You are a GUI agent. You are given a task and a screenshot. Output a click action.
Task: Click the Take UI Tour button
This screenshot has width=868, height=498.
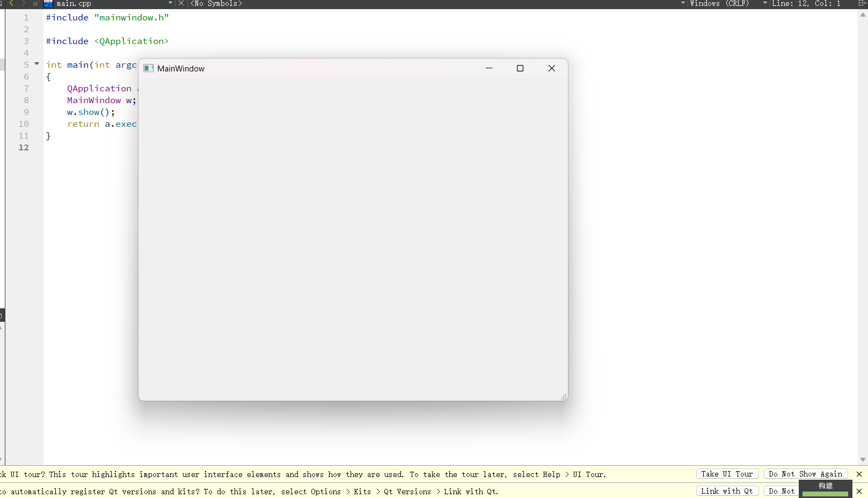tap(727, 474)
